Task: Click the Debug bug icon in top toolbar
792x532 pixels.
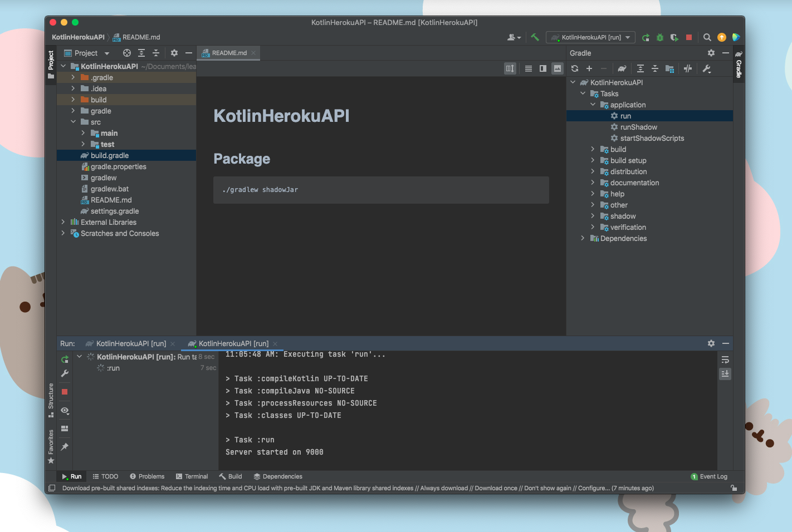Action: (x=660, y=37)
